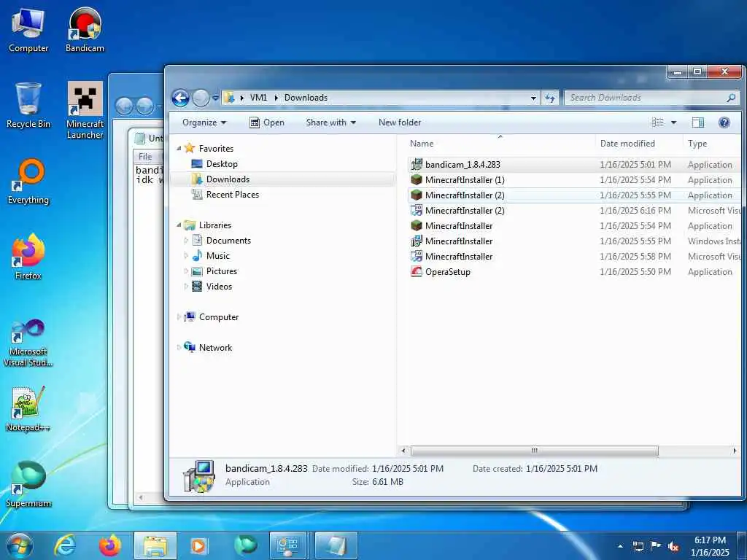Select the Supermium desktop shortcut
747x560 pixels.
[x=28, y=485]
